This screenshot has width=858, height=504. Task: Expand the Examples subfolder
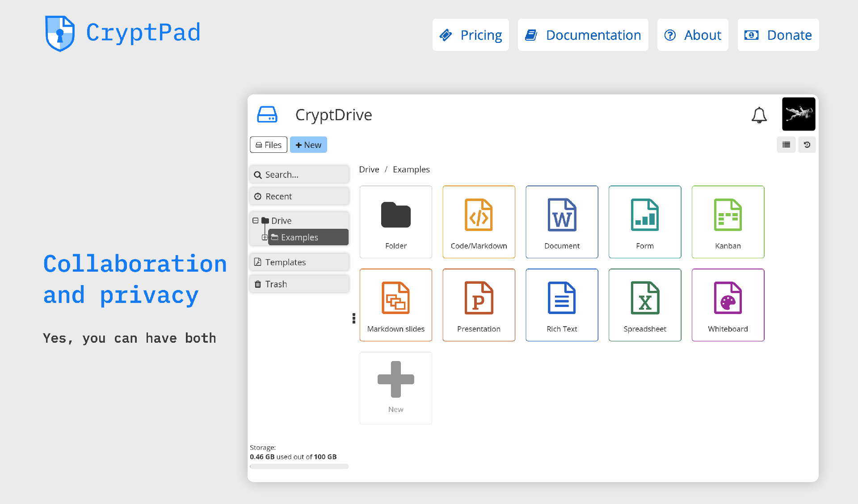tap(265, 237)
